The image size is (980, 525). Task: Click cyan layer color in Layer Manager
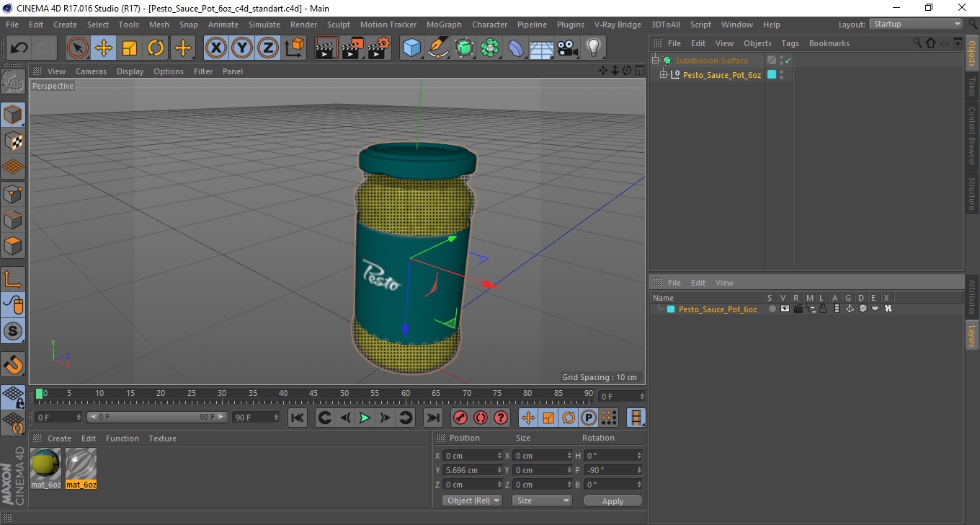671,309
